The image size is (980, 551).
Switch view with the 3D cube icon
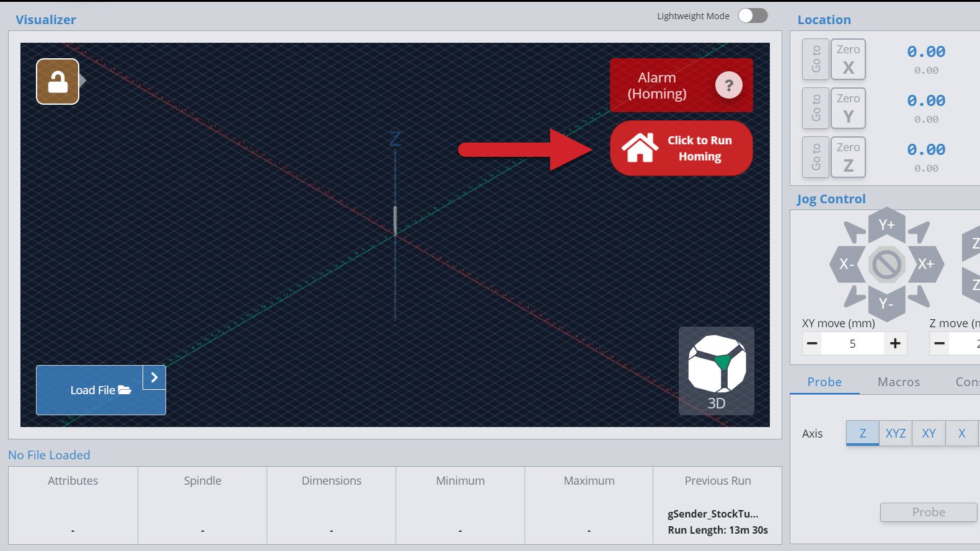(717, 371)
